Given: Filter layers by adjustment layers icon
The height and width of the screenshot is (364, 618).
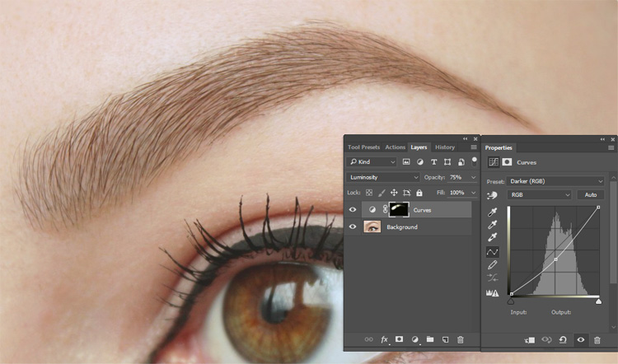Looking at the screenshot, I should (x=420, y=162).
